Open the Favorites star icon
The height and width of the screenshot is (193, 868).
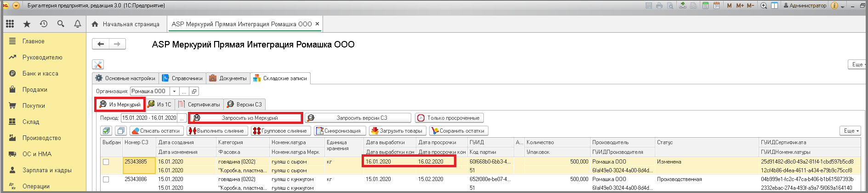pos(27,24)
